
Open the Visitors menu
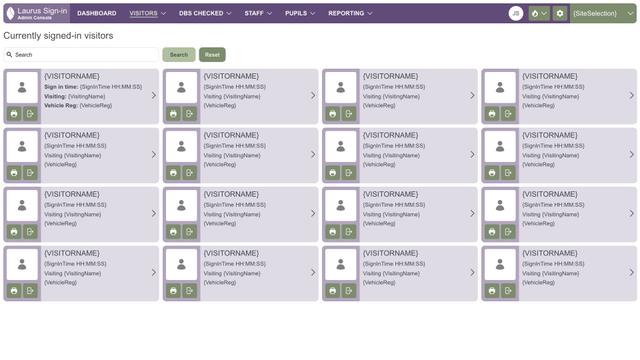click(x=143, y=13)
